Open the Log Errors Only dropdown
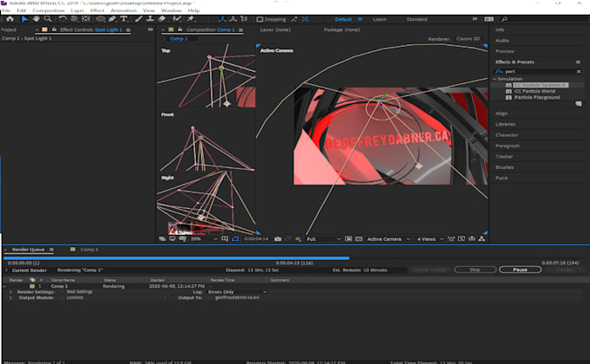Image resolution: width=590 pixels, height=364 pixels. pyautogui.click(x=238, y=292)
